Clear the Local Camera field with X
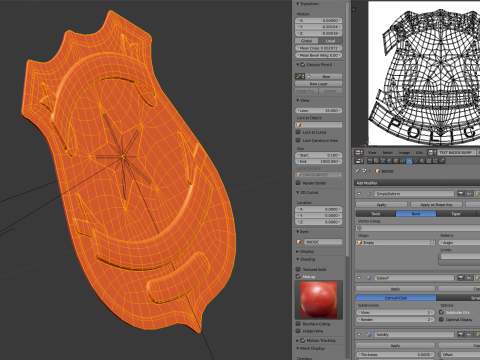Image resolution: width=480 pixels, height=360 pixels. (340, 175)
